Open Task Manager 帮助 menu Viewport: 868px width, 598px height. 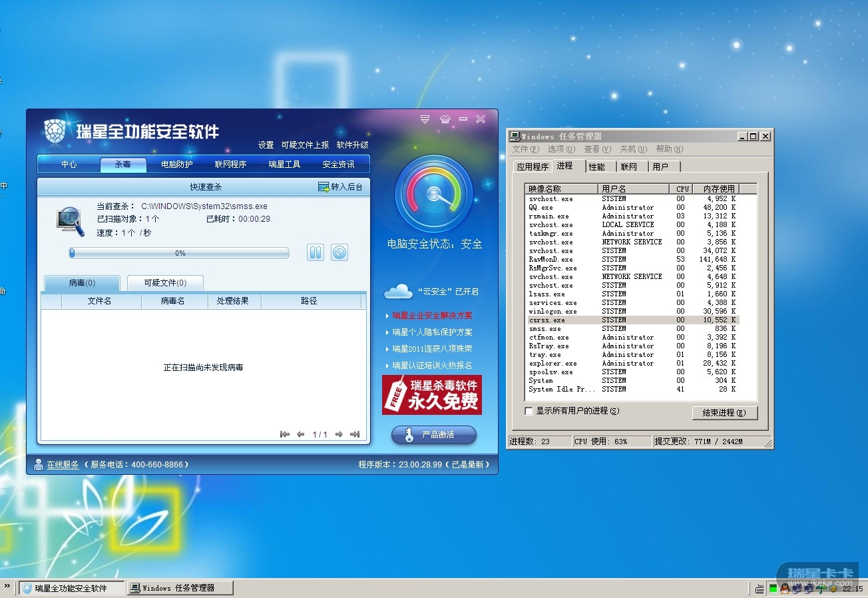tap(669, 149)
